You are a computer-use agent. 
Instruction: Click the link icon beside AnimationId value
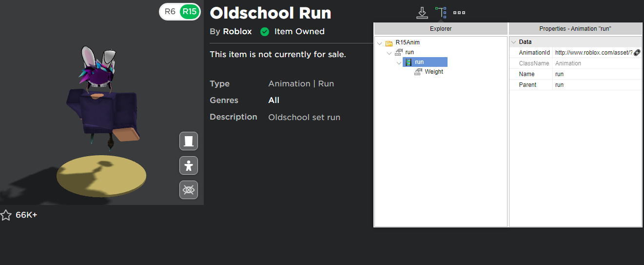pyautogui.click(x=637, y=53)
